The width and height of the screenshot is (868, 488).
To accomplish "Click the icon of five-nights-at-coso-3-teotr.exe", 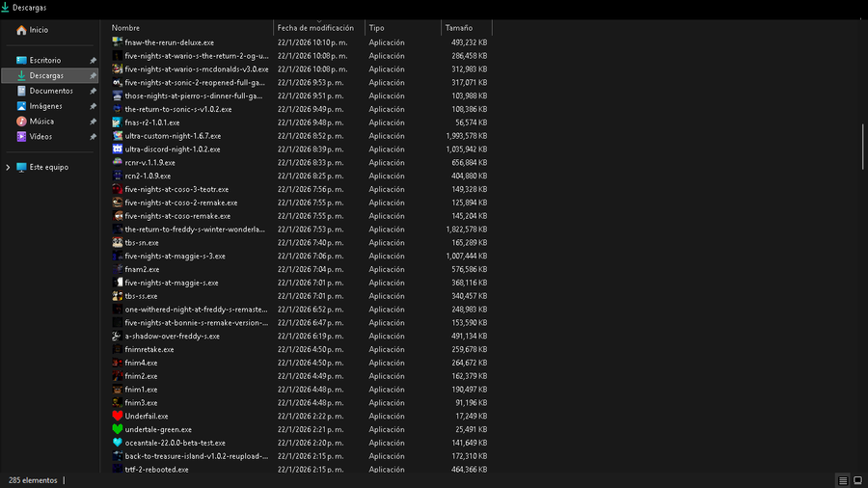I will (118, 189).
